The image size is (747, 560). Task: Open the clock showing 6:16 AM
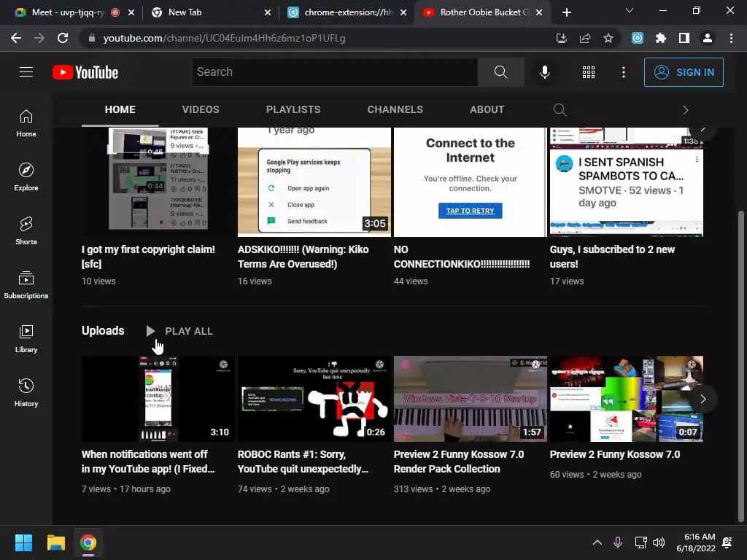695,542
